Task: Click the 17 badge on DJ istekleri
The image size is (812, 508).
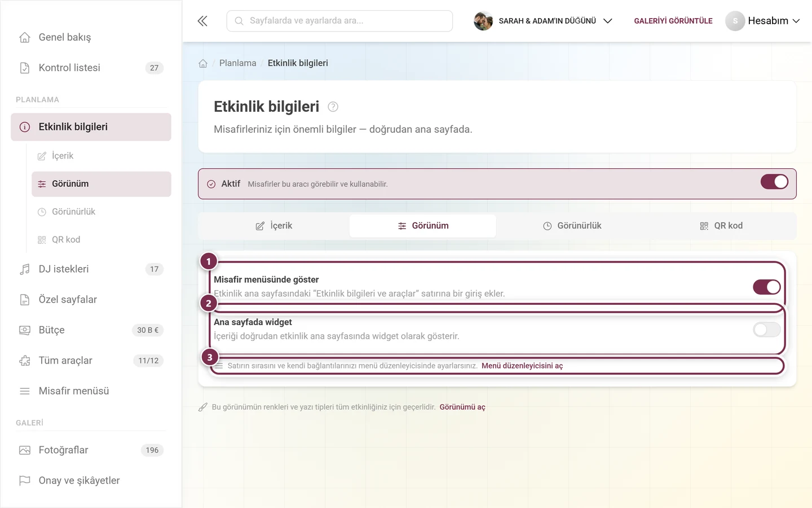Action: pos(155,269)
